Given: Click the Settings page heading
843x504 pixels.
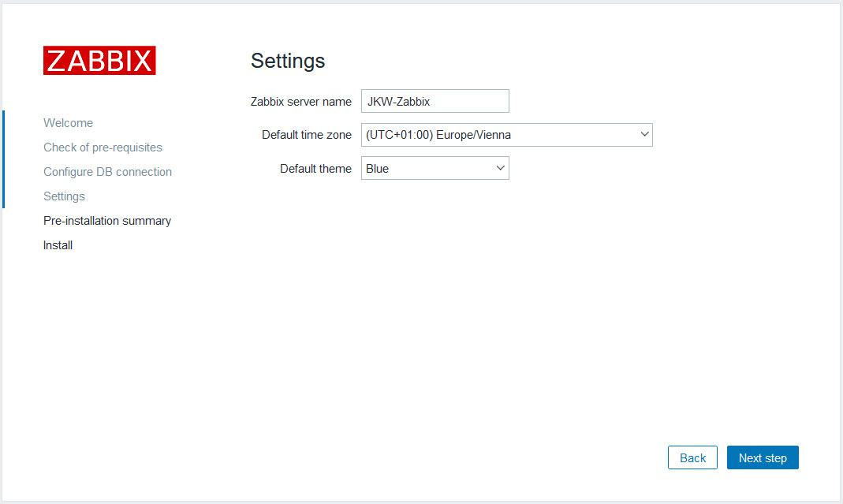Looking at the screenshot, I should click(x=287, y=61).
